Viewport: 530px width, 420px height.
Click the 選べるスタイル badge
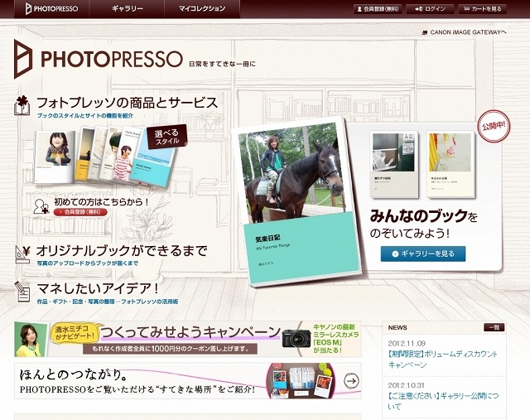click(166, 138)
